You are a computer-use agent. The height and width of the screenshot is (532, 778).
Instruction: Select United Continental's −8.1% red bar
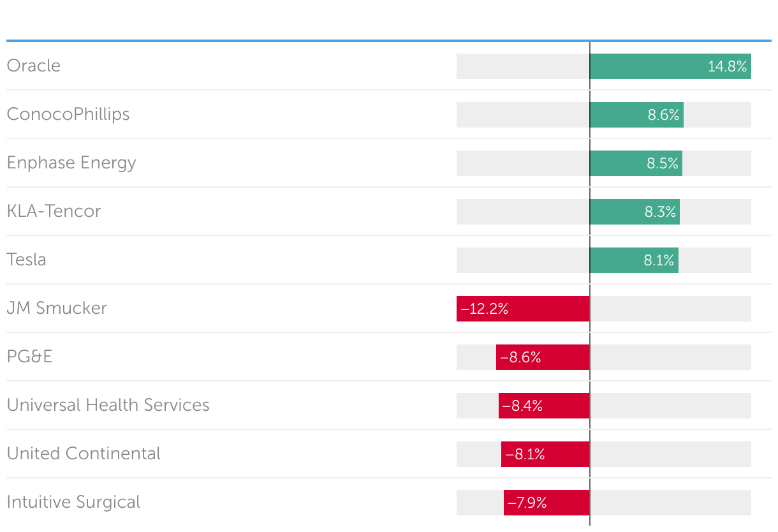pos(545,454)
